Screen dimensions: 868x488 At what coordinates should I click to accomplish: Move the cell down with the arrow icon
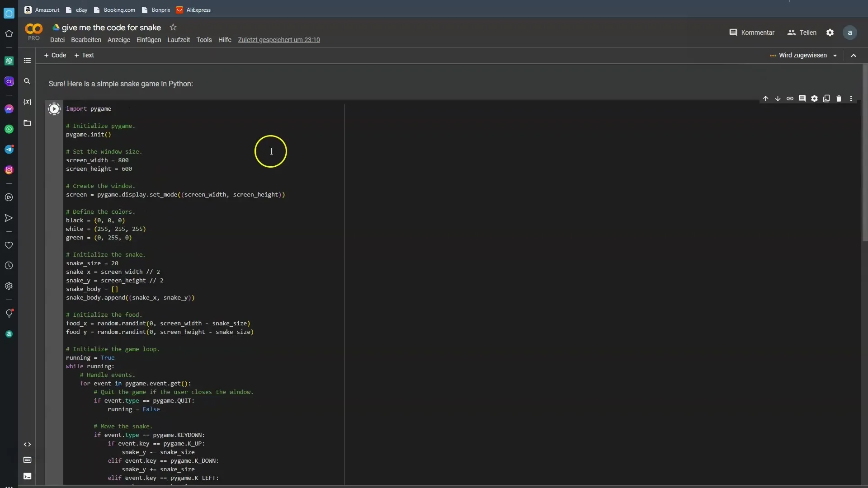[778, 99]
